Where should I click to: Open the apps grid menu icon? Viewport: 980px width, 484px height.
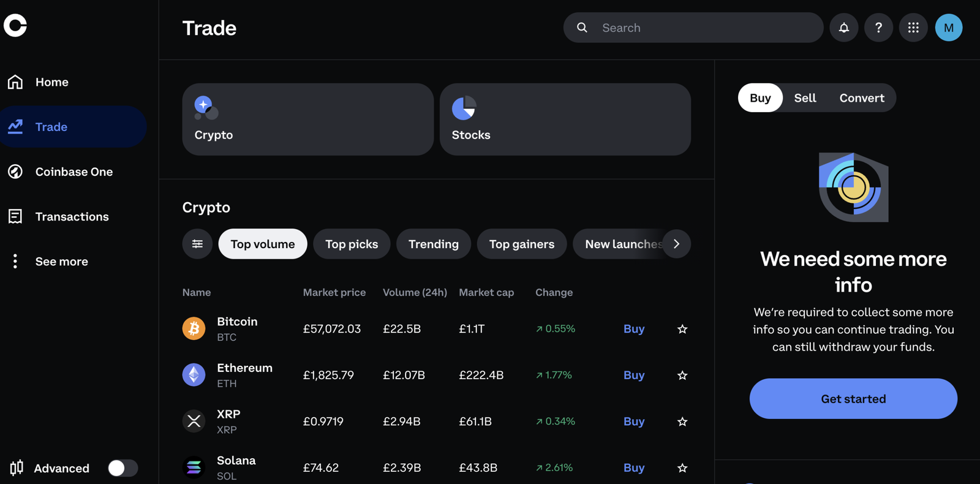tap(913, 28)
